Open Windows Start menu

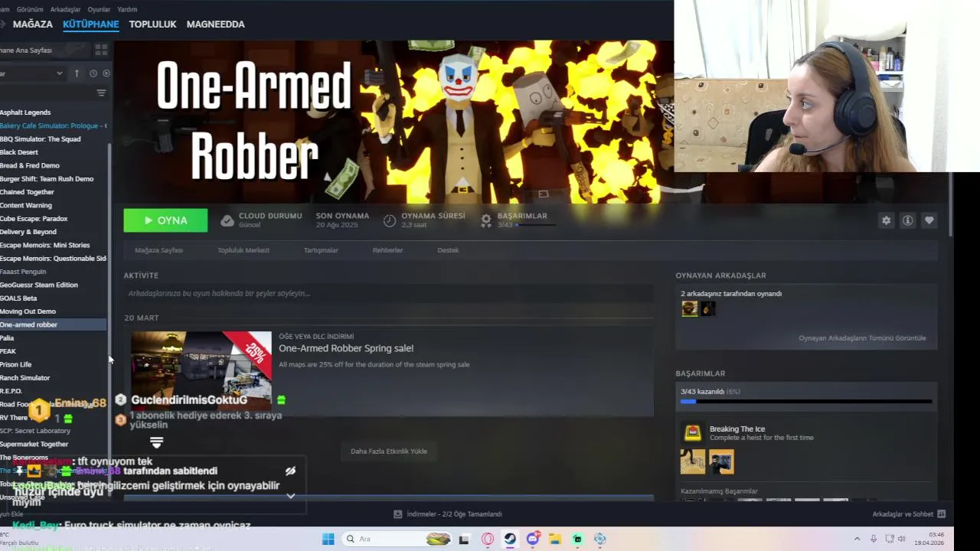pos(328,539)
